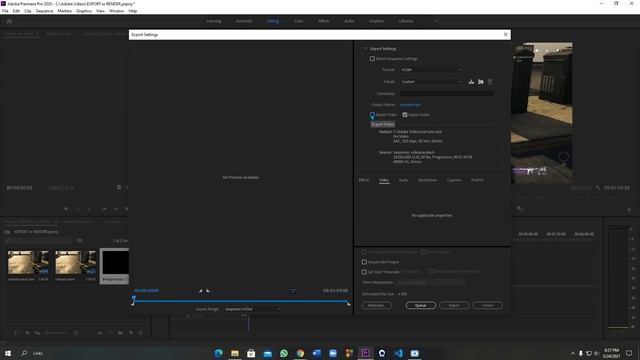640x360 pixels.
Task: Click the Set Out Point marker icon
Action: tap(208, 291)
